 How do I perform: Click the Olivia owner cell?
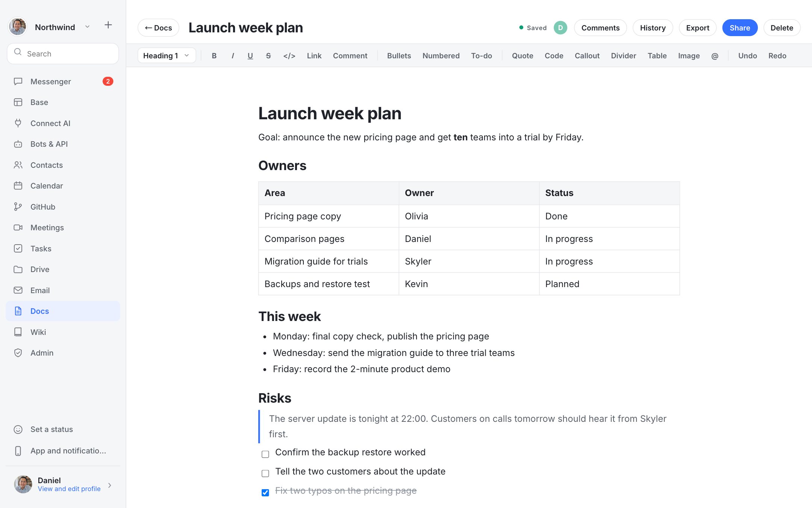[x=469, y=216]
